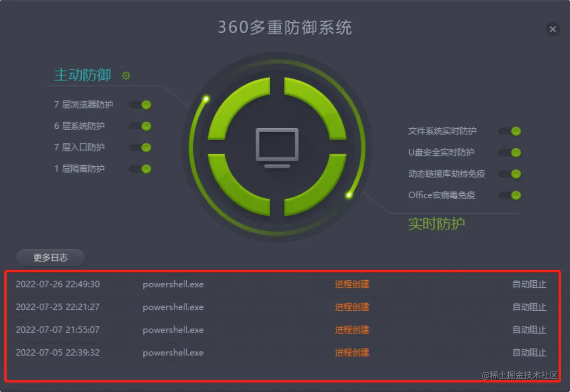
Task: Click 进程创建 in the 2022-07-26 log row
Action: tap(352, 284)
